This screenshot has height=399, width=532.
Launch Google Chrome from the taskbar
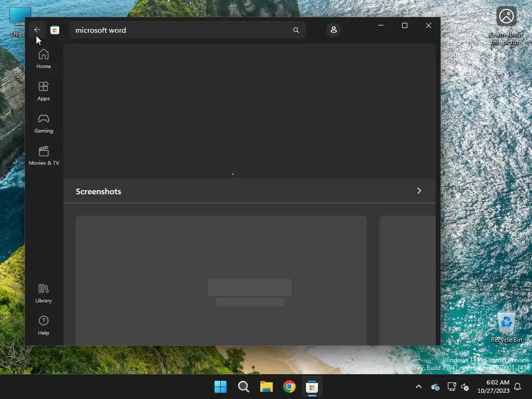pyautogui.click(x=289, y=387)
